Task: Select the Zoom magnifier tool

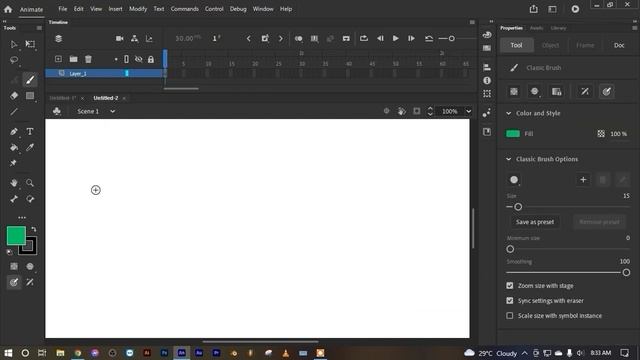Action: point(30,183)
